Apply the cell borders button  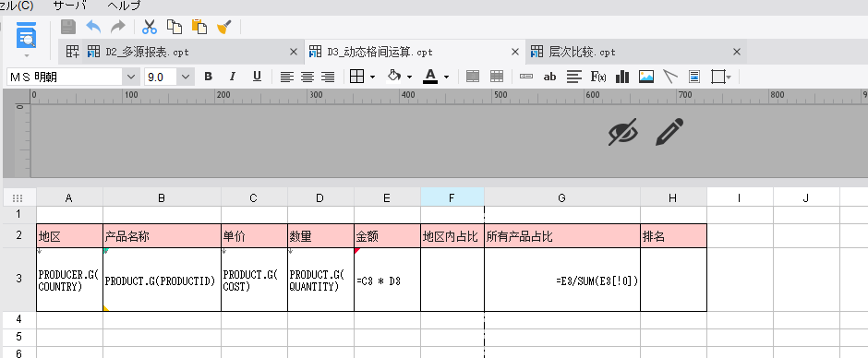pyautogui.click(x=357, y=77)
